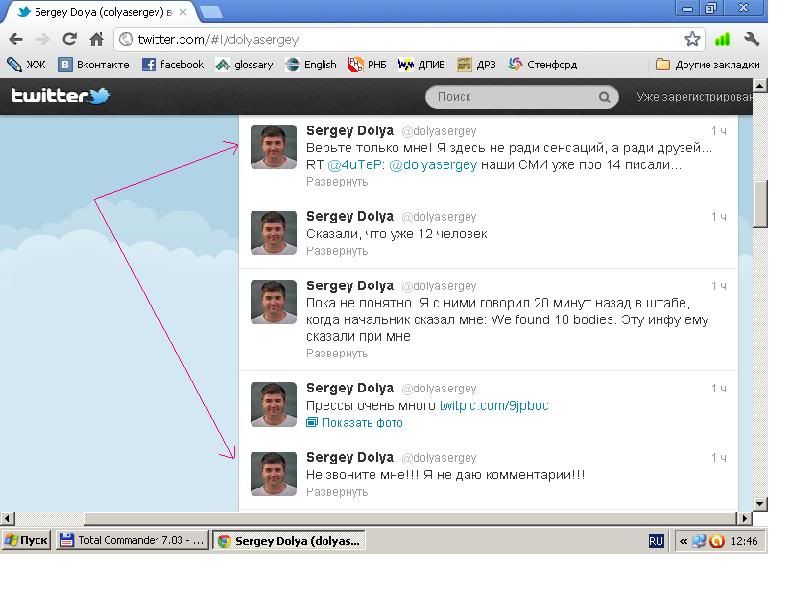Click the 12:46 taskbar clock
The width and height of the screenshot is (800, 600).
(744, 541)
